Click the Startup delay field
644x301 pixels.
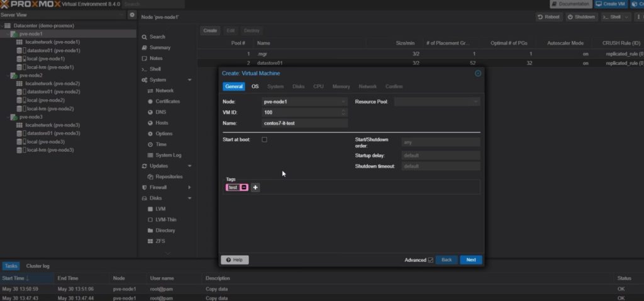[441, 156]
